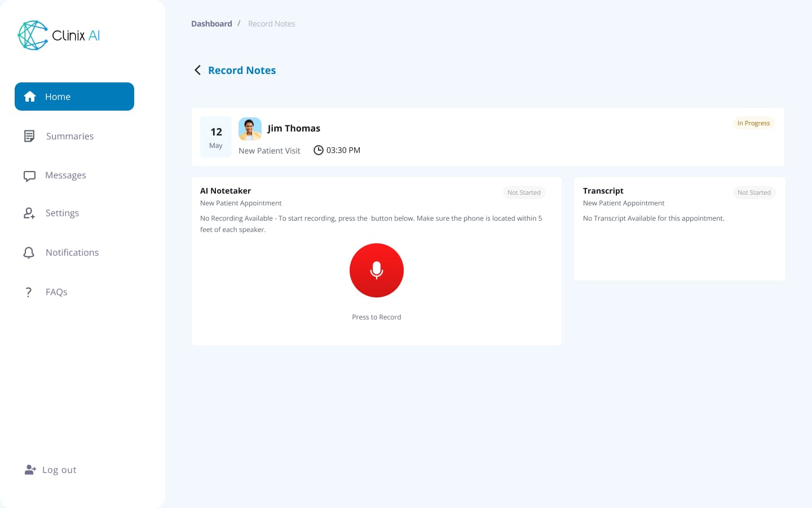Open the Messages menu item

pos(65,176)
